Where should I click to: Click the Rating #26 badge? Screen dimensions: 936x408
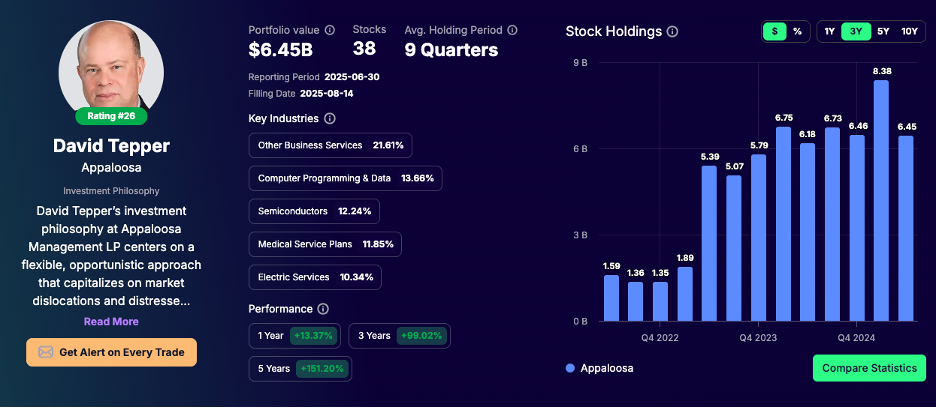coord(111,116)
